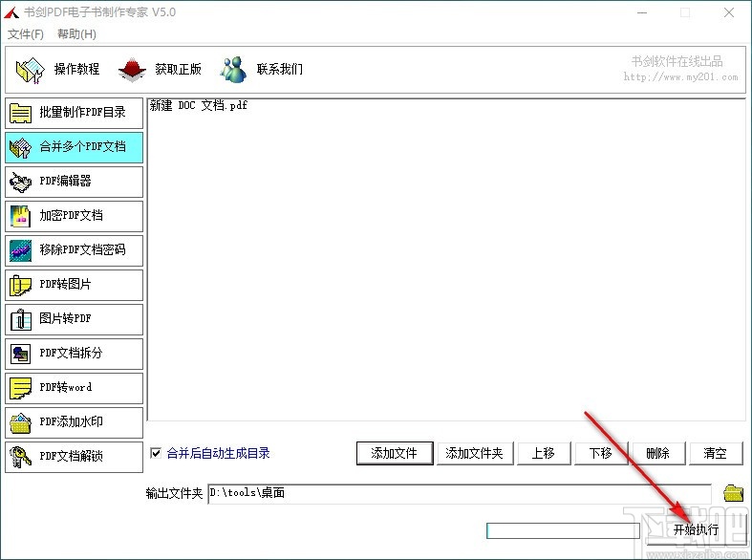Click the 输出文件夹 path input field
752x560 pixels.
coord(460,493)
